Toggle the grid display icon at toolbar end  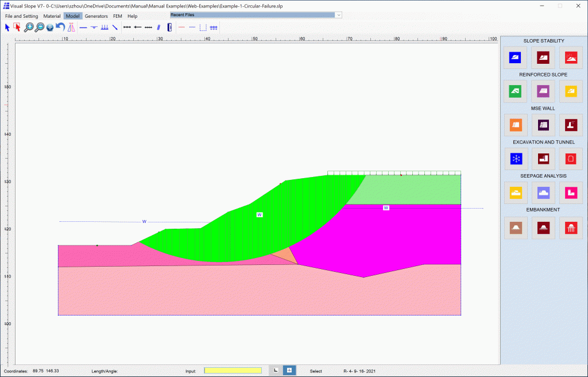point(213,27)
